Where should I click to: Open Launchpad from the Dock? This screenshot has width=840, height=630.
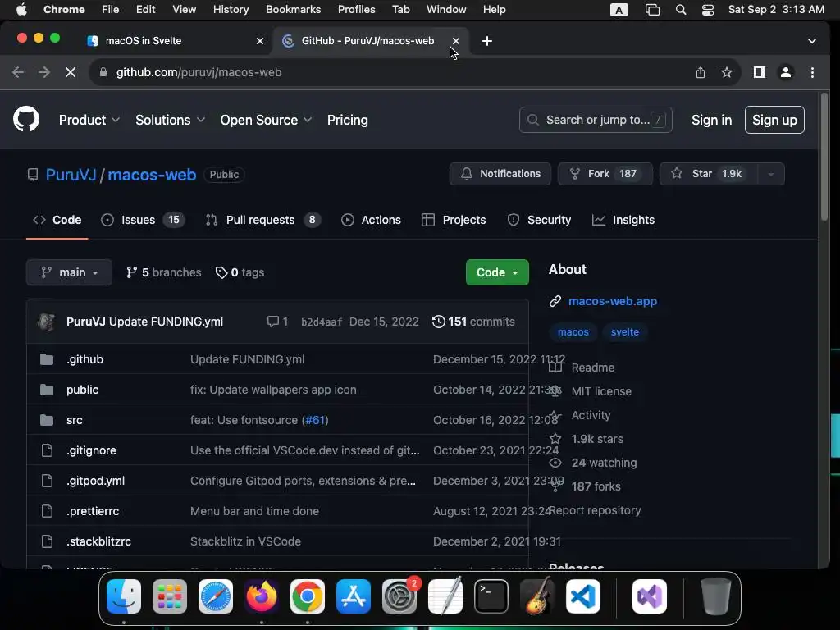[170, 596]
